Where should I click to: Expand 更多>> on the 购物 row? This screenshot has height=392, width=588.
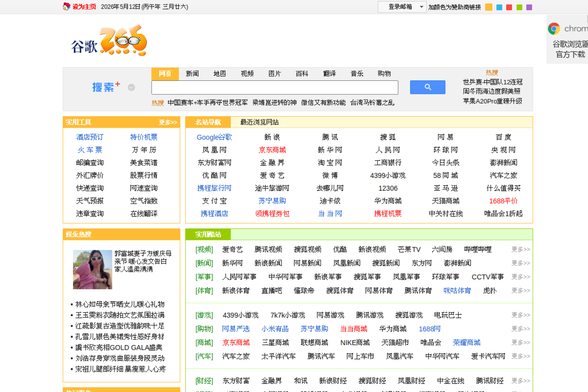tap(521, 329)
